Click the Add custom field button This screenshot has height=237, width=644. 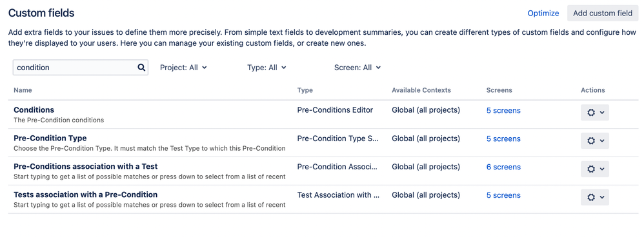[x=603, y=13]
